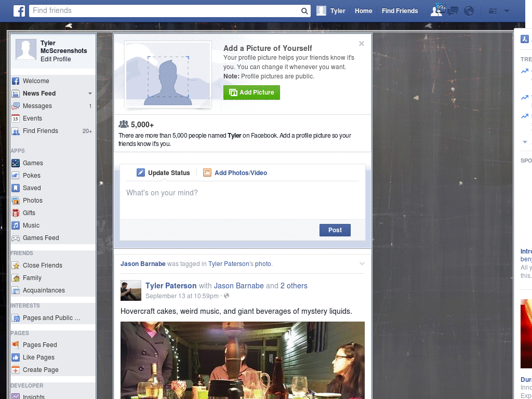The width and height of the screenshot is (532, 399).
Task: Expand more trending topics arrow
Action: click(525, 142)
